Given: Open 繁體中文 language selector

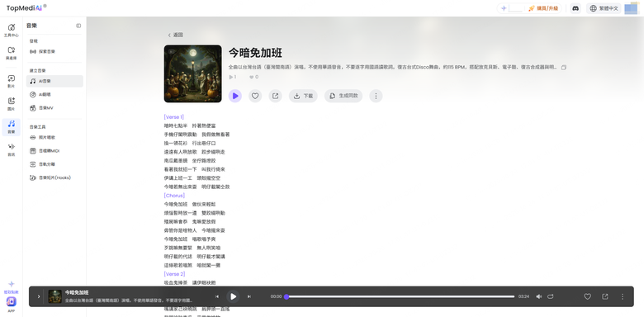Looking at the screenshot, I should (x=604, y=8).
